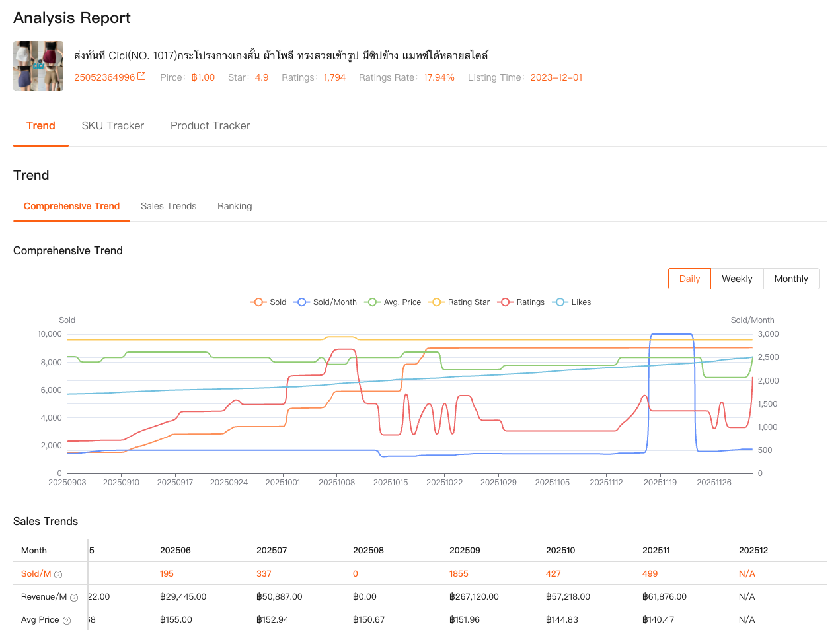Select Monthly chart granularity
The image size is (840, 630).
coord(791,279)
